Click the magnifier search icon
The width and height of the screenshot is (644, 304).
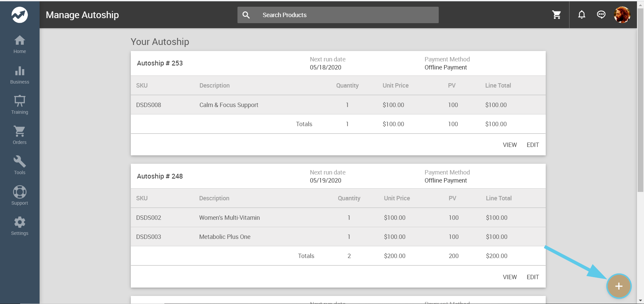coord(246,15)
